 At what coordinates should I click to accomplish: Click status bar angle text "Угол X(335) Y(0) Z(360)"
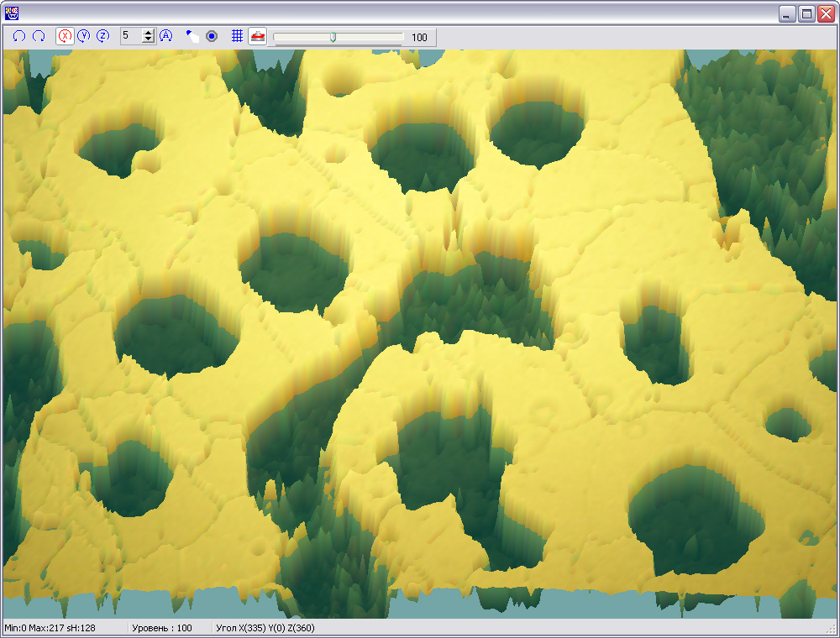(265, 628)
